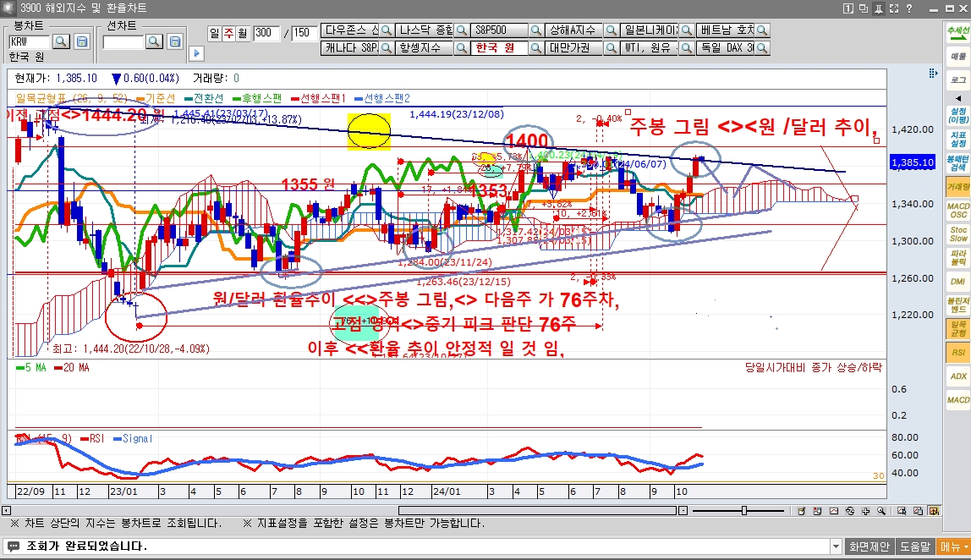The height and width of the screenshot is (560, 971).
Task: Click the 화면제안 button
Action: pos(870,546)
